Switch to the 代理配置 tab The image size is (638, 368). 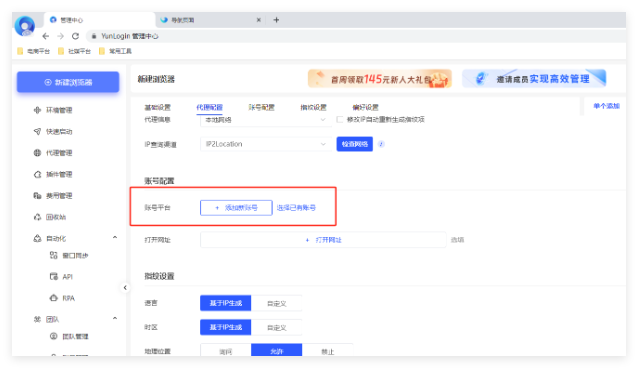[x=210, y=107]
